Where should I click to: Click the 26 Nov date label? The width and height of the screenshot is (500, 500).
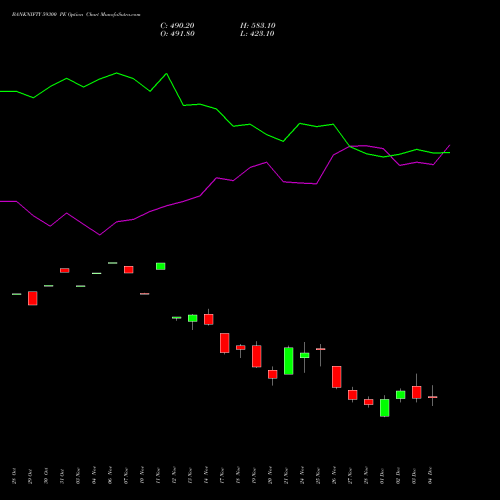coord(334,475)
